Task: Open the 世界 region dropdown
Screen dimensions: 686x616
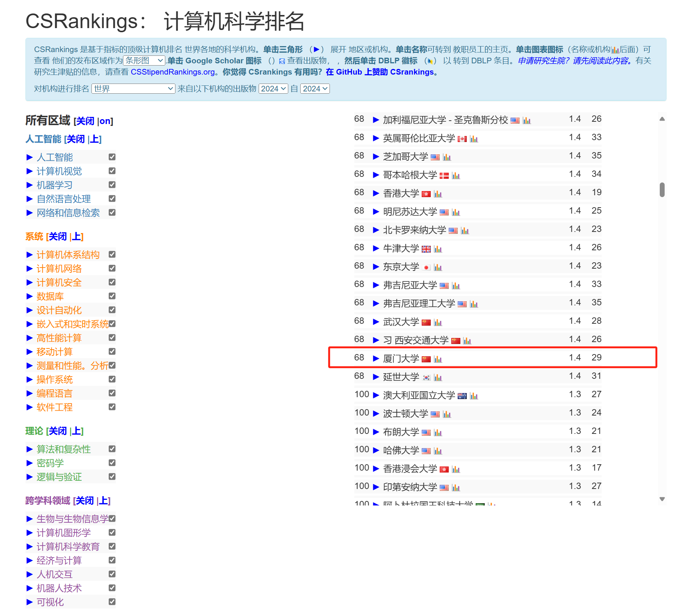Action: (x=133, y=89)
